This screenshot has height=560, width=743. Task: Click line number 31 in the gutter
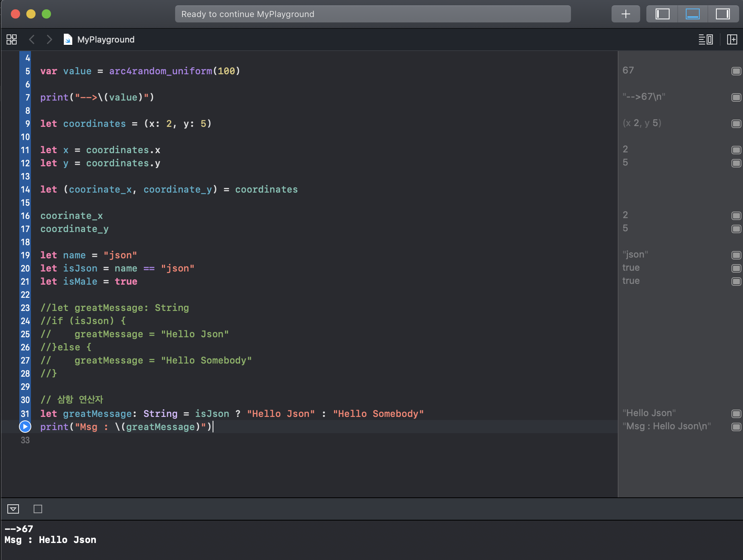pyautogui.click(x=25, y=414)
